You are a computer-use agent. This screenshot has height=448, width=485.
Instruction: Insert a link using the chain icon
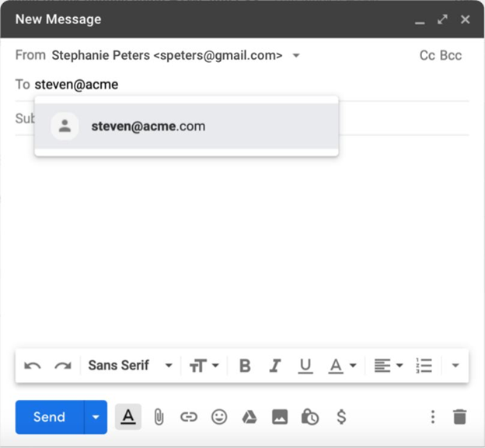pos(189,417)
